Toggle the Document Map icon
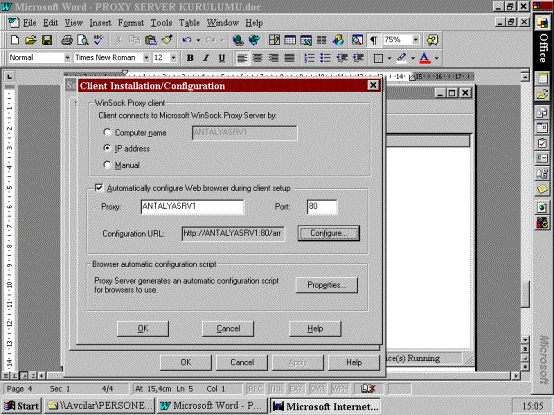Viewport: 554px width, 415px height. 357,40
